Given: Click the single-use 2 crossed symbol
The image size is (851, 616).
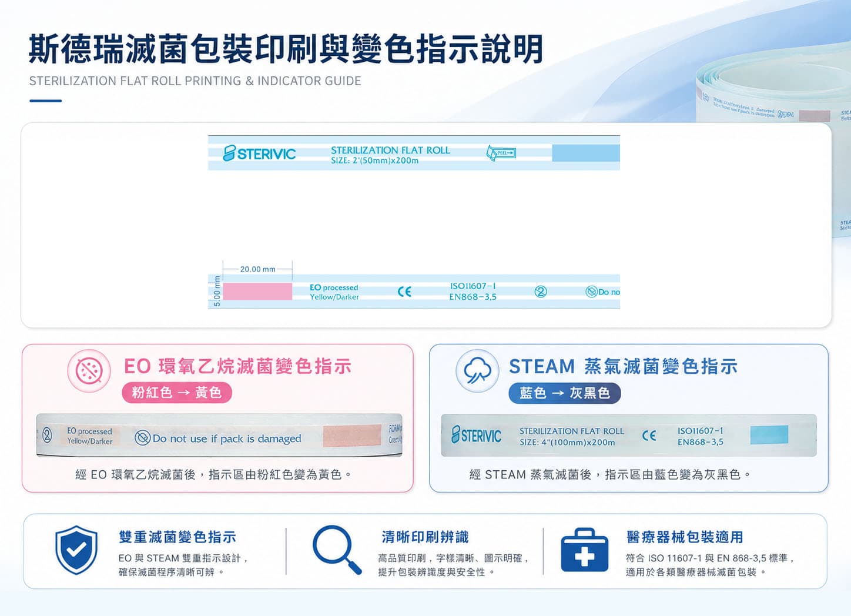Looking at the screenshot, I should pyautogui.click(x=541, y=292).
